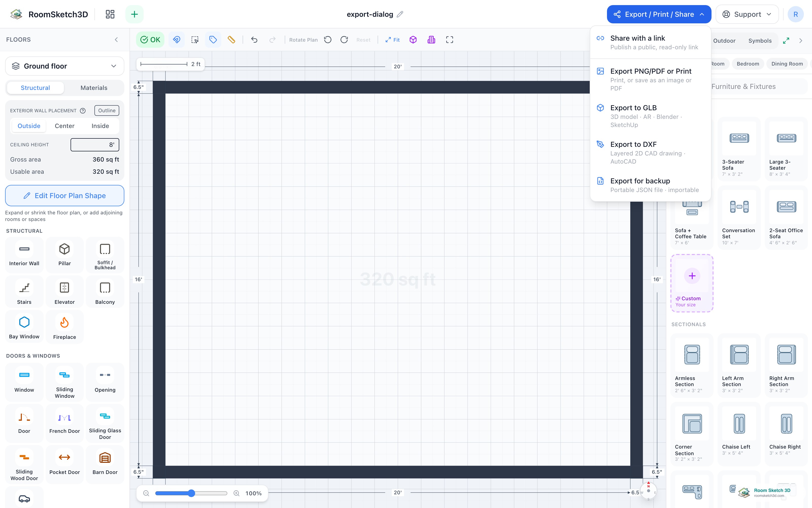Switch to Materials view
Viewport: 812px width, 508px height.
click(x=94, y=88)
